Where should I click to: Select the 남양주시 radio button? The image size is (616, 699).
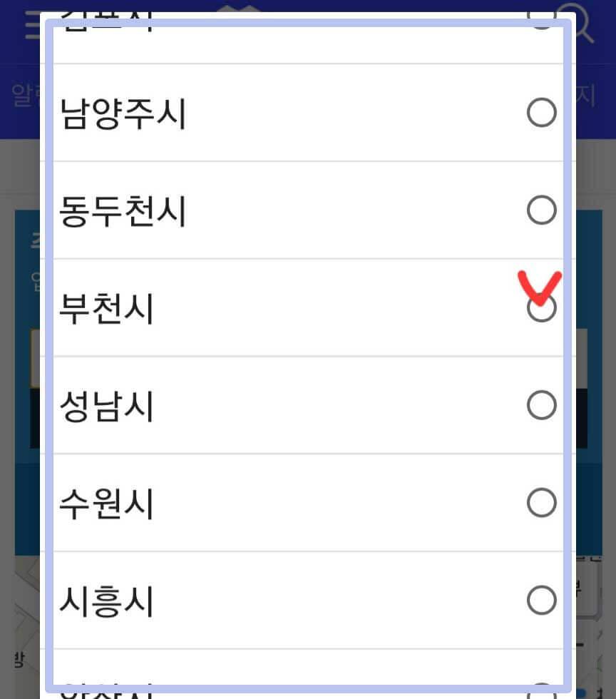[x=542, y=112]
